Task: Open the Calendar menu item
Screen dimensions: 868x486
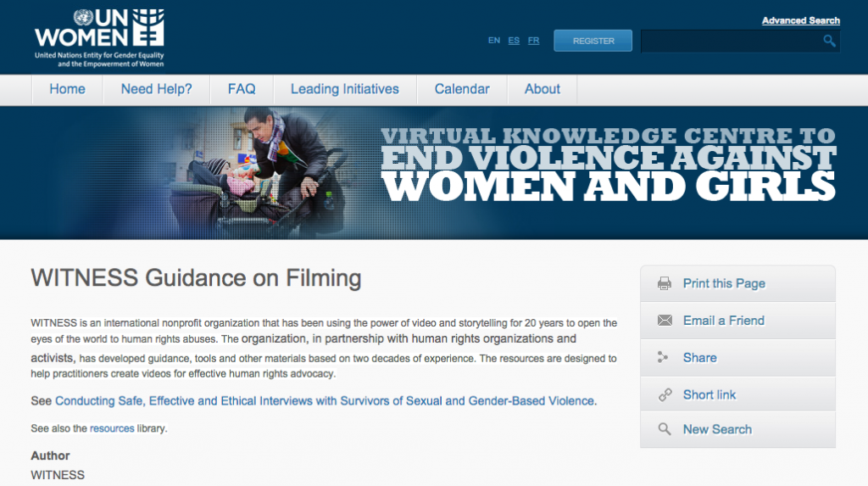Action: pos(462,89)
